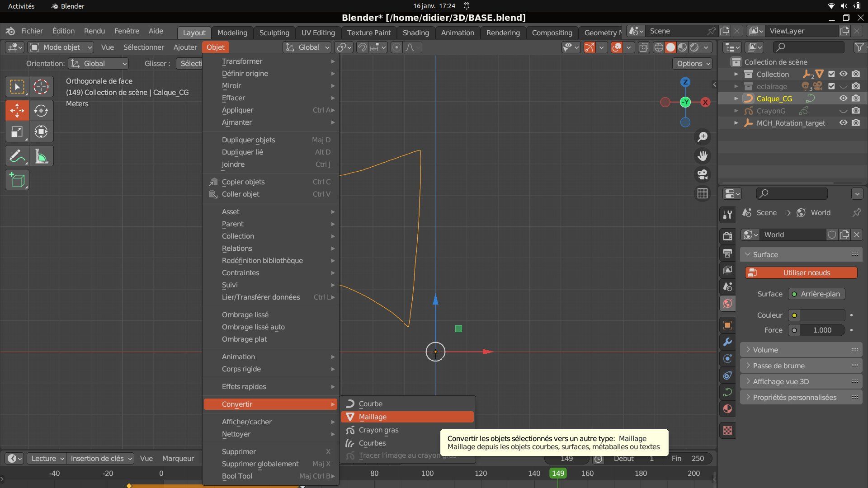Choose Maillage in Convertir submenu

tap(407, 417)
